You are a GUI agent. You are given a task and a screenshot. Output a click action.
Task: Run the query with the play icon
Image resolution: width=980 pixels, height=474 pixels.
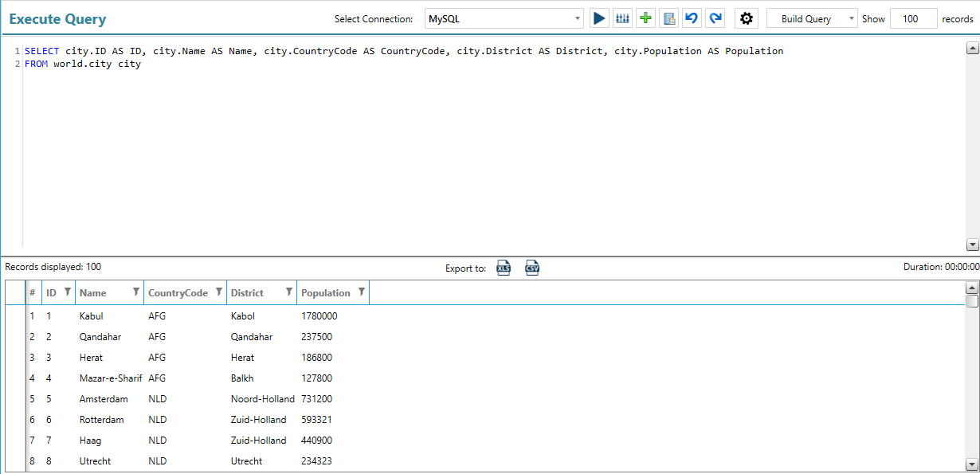[x=599, y=18]
